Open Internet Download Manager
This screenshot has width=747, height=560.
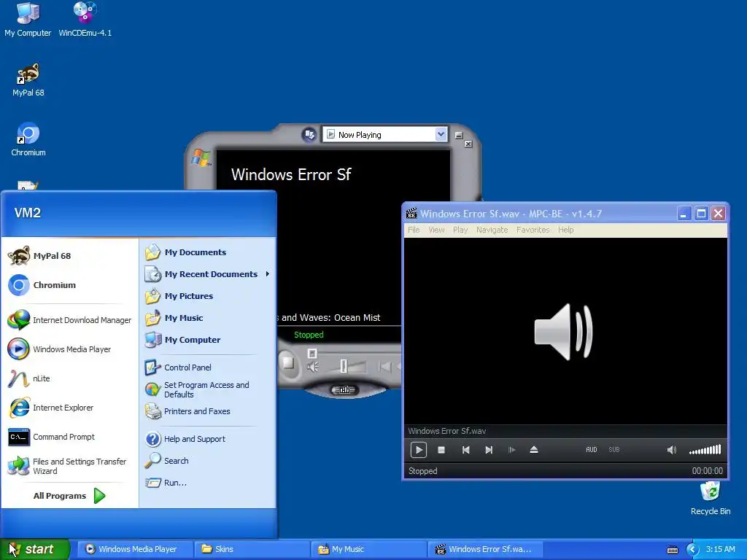coord(69,320)
